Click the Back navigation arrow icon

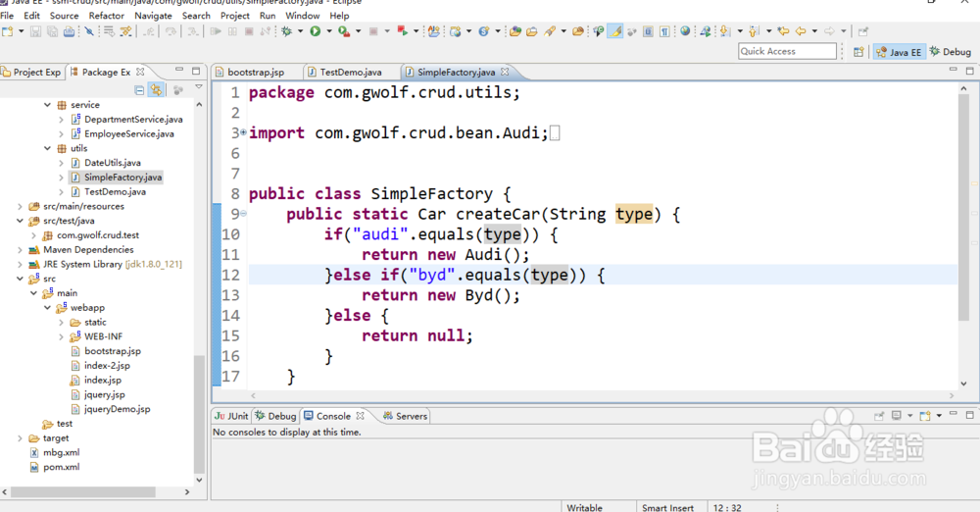800,31
